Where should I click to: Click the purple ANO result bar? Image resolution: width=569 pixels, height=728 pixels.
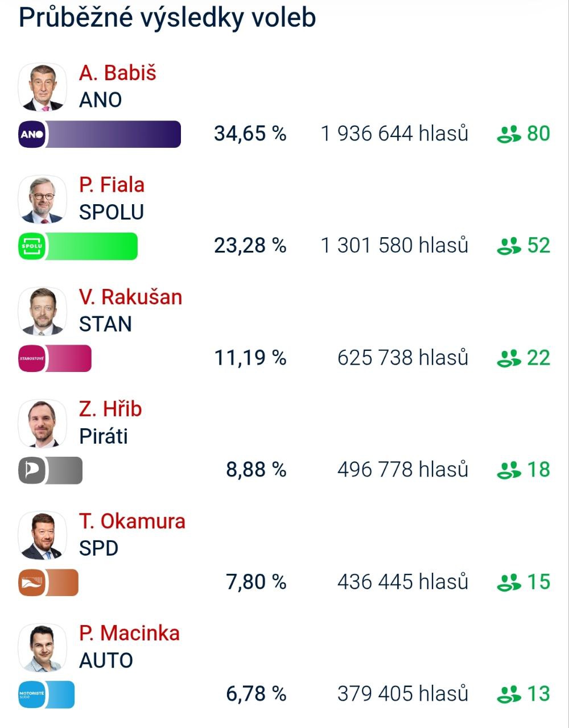click(x=113, y=135)
